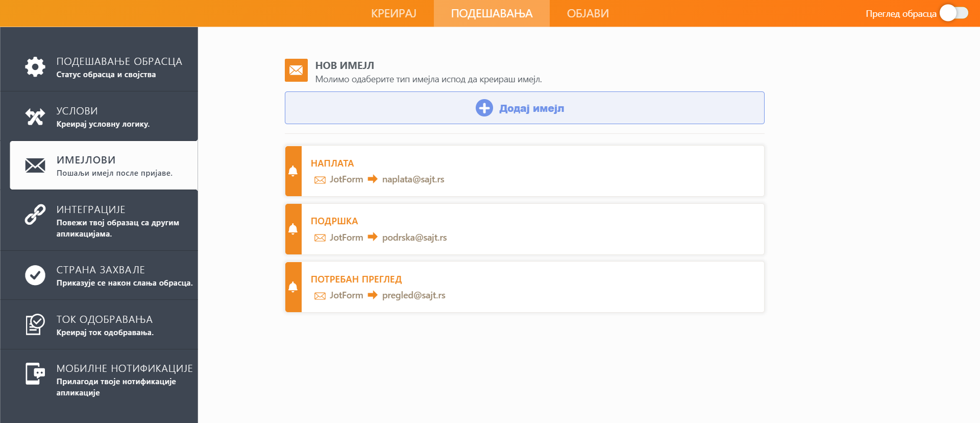This screenshot has height=423, width=980.
Task: Click the address pregled@sajt.rs
Action: [413, 295]
